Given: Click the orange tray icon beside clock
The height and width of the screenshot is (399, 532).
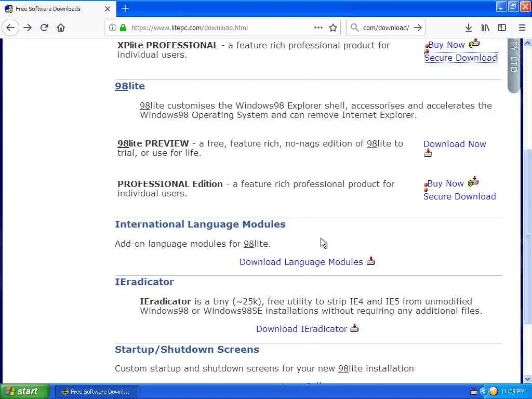Looking at the screenshot, I should pos(494,392).
